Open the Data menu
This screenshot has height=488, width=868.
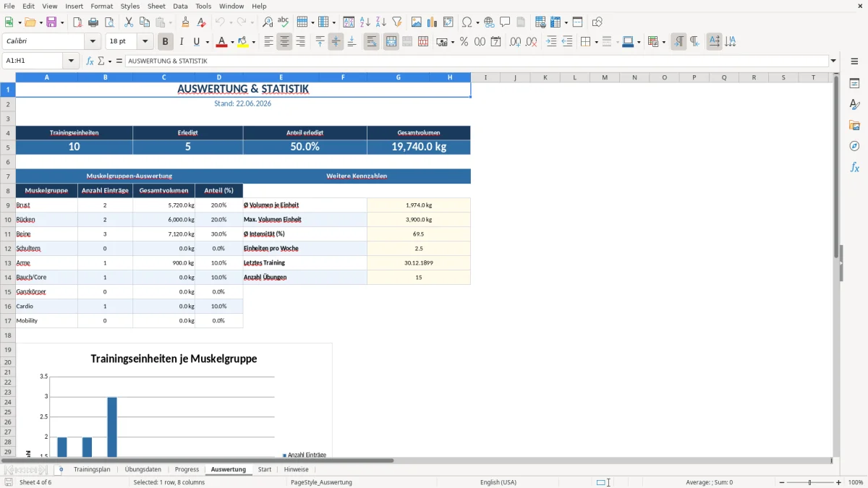pyautogui.click(x=180, y=6)
